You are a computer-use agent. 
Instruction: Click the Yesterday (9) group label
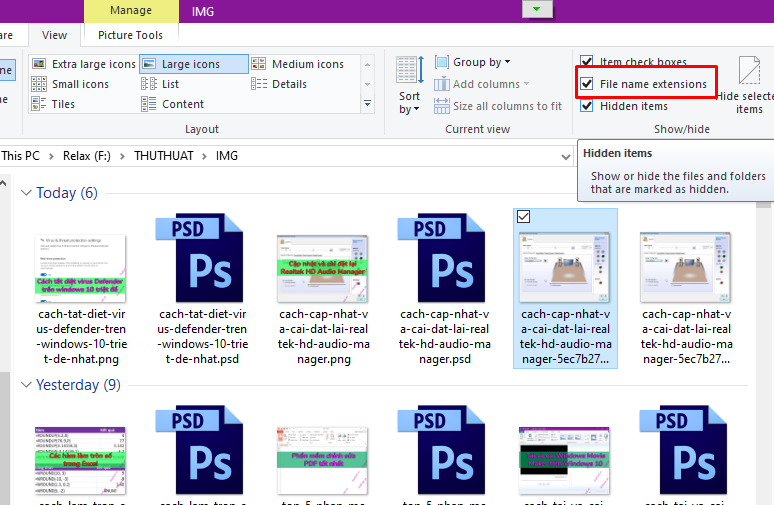point(78,385)
